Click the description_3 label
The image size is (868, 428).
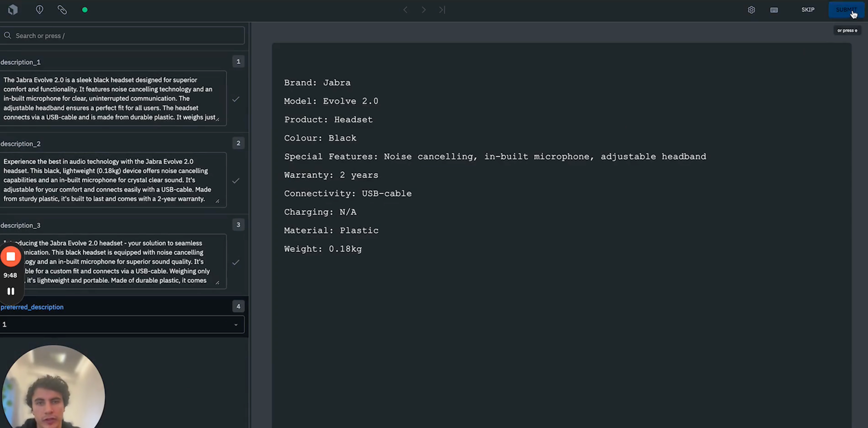point(20,225)
